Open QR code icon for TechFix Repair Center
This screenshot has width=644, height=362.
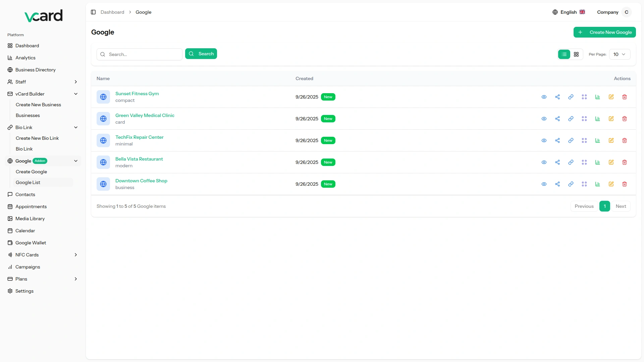click(584, 140)
